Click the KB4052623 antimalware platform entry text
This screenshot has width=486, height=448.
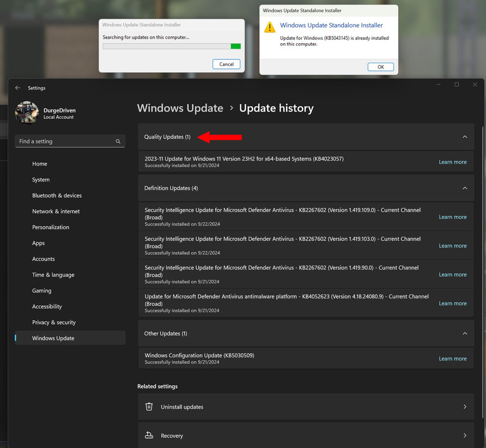click(x=287, y=300)
